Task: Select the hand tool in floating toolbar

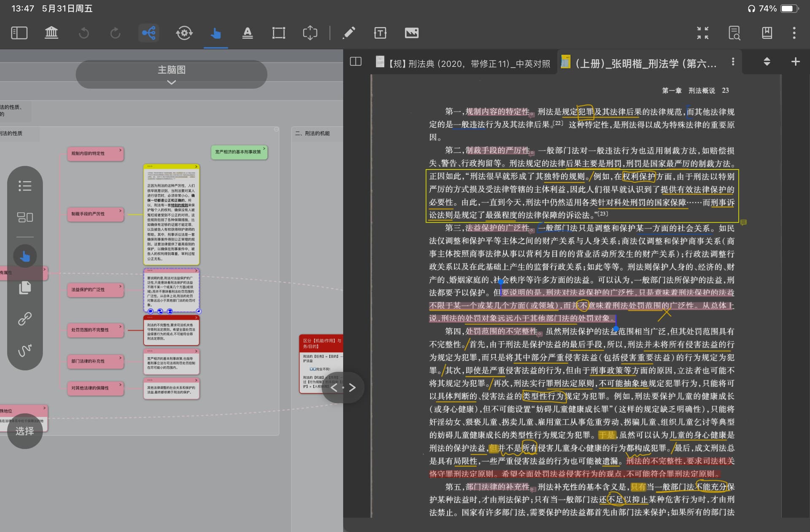Action: pos(25,256)
